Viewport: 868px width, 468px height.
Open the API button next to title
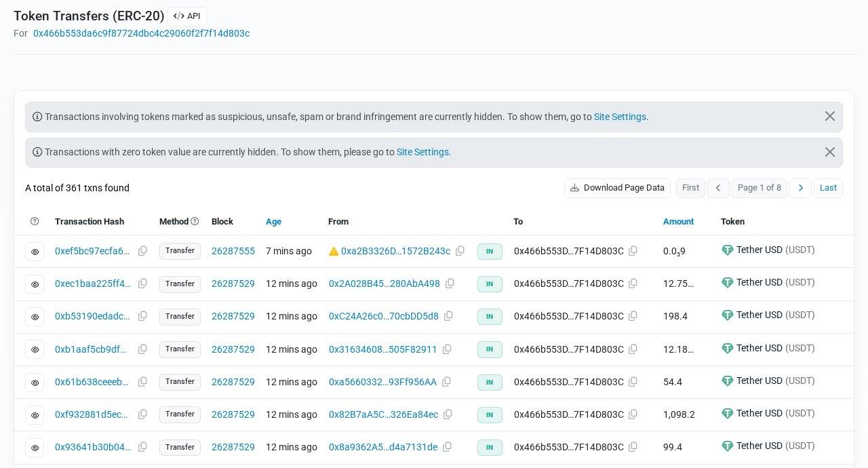point(187,16)
